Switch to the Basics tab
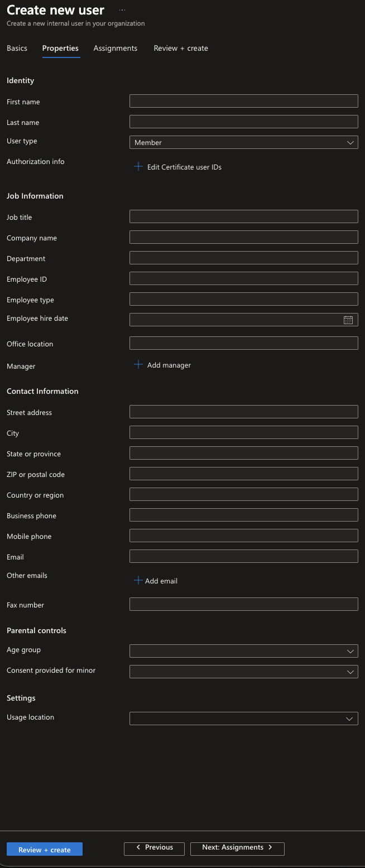The height and width of the screenshot is (868, 365). point(17,49)
